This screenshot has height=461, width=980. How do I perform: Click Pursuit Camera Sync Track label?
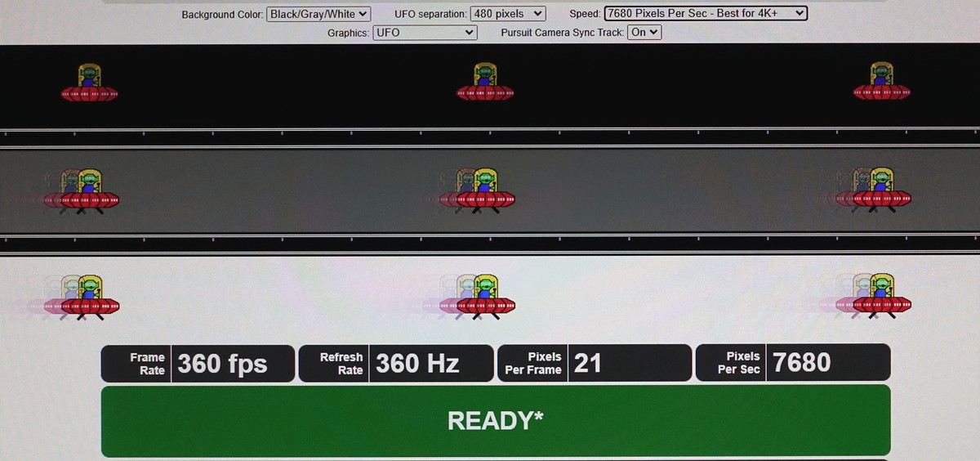point(563,33)
